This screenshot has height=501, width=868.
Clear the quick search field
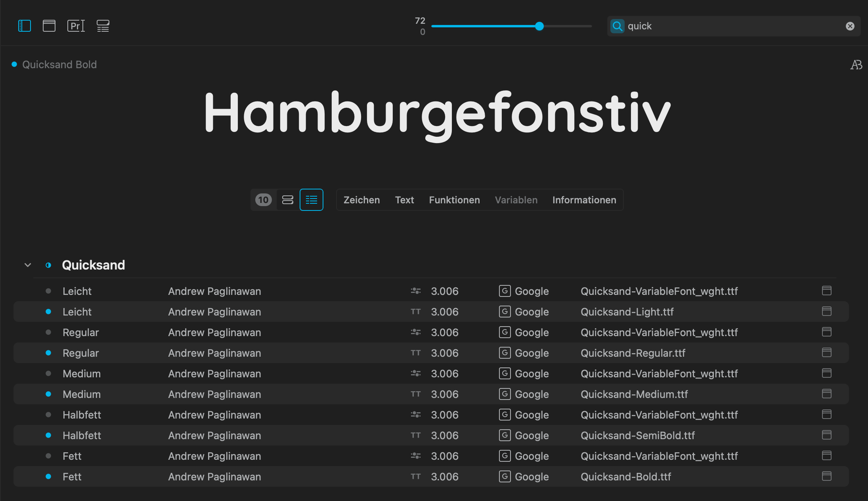coord(850,26)
